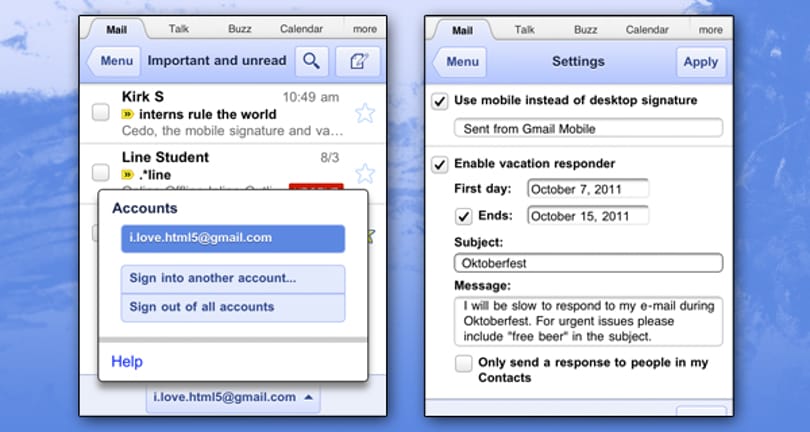Click importance marker beside .*line subject
810x432 pixels.
tap(128, 175)
